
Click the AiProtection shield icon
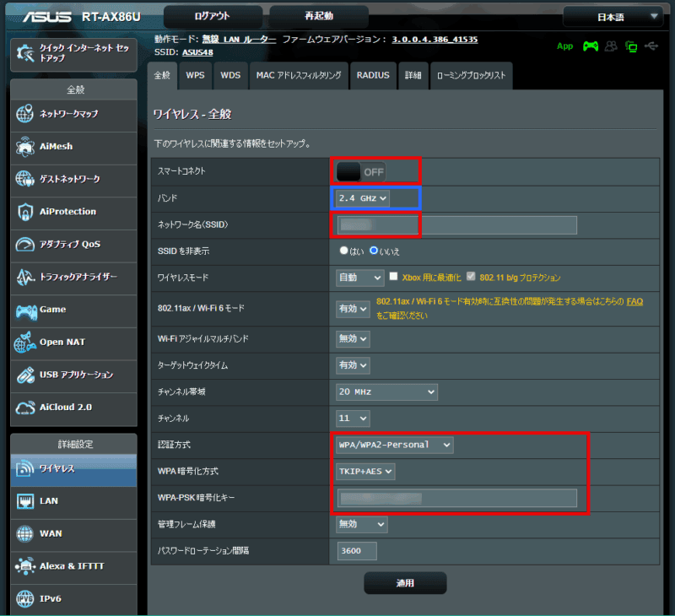(x=25, y=212)
